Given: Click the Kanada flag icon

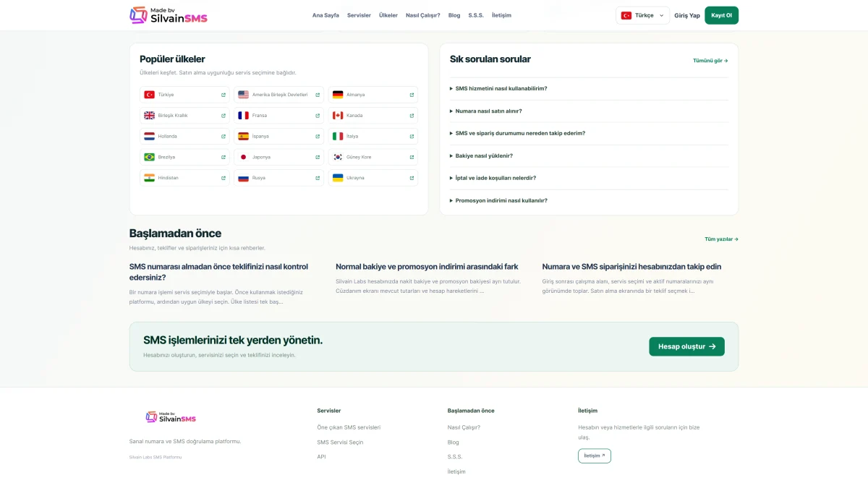Looking at the screenshot, I should point(338,116).
